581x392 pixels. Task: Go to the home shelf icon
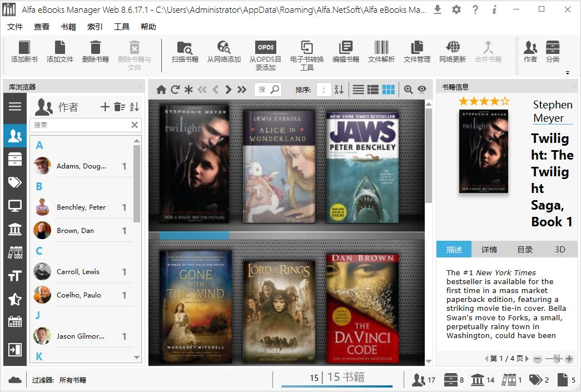click(x=161, y=90)
